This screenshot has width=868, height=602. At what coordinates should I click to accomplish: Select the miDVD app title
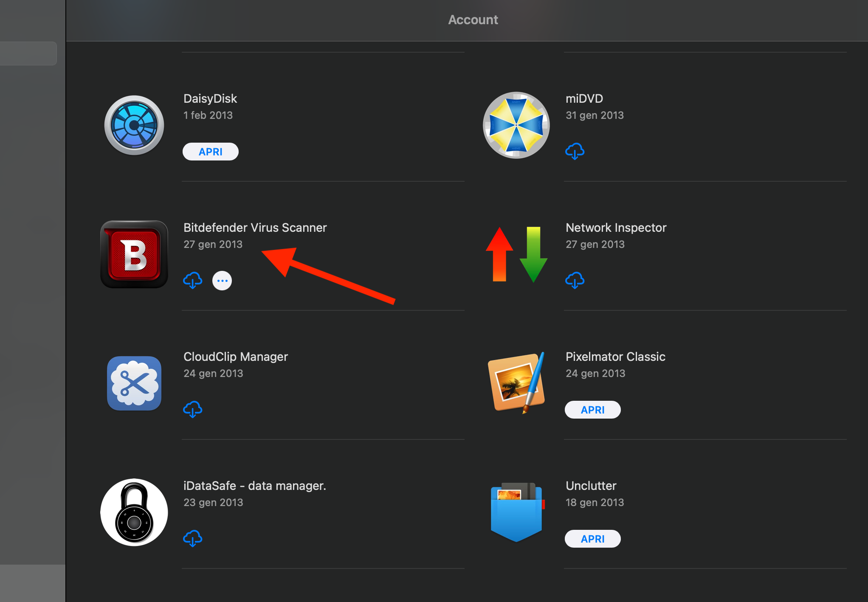point(584,98)
